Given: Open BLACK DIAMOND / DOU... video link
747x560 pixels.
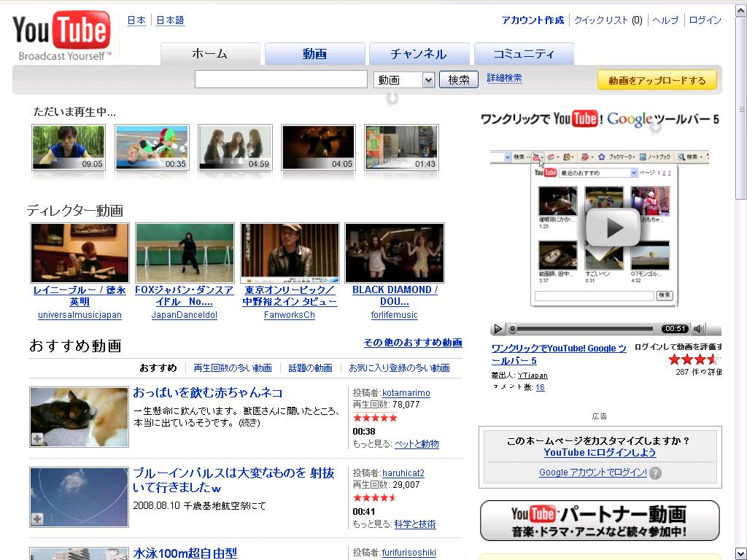Looking at the screenshot, I should tap(395, 296).
